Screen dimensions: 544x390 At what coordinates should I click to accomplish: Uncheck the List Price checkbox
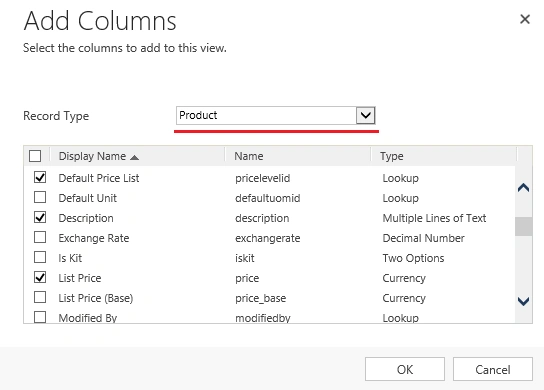pos(40,277)
